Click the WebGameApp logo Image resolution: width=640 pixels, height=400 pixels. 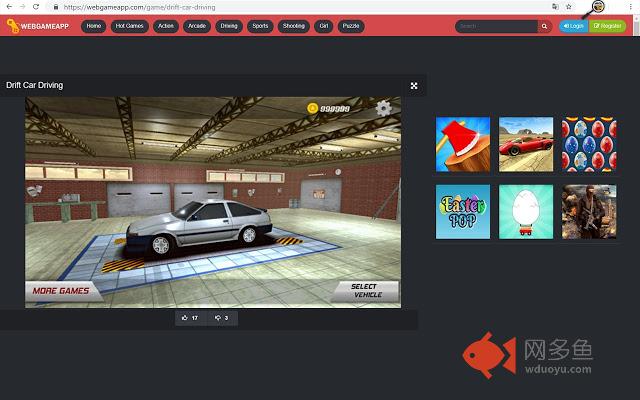point(38,26)
